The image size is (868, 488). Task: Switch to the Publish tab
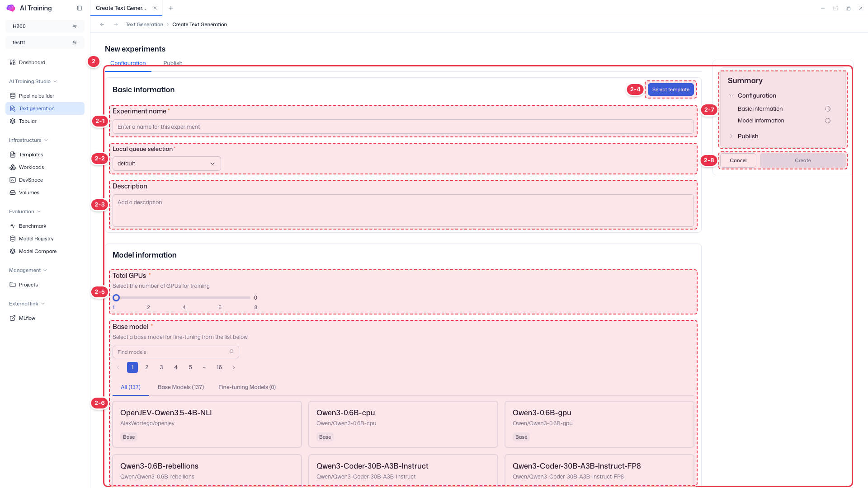coord(173,63)
